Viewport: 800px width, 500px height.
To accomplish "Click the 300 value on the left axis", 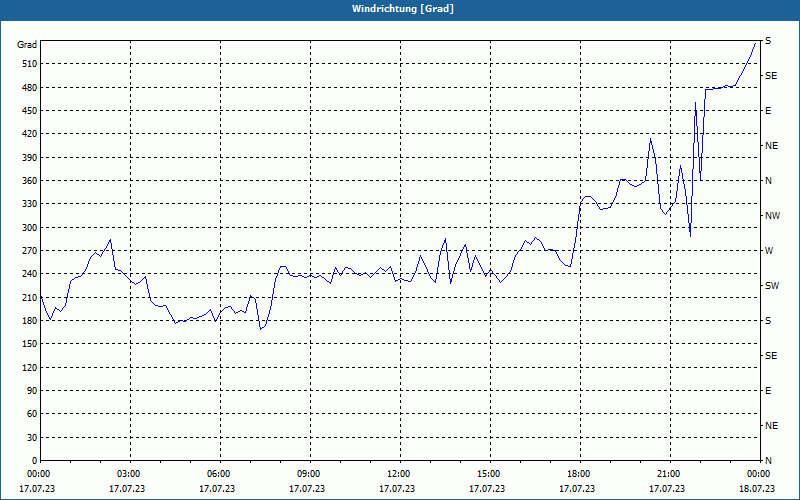I will click(x=29, y=227).
